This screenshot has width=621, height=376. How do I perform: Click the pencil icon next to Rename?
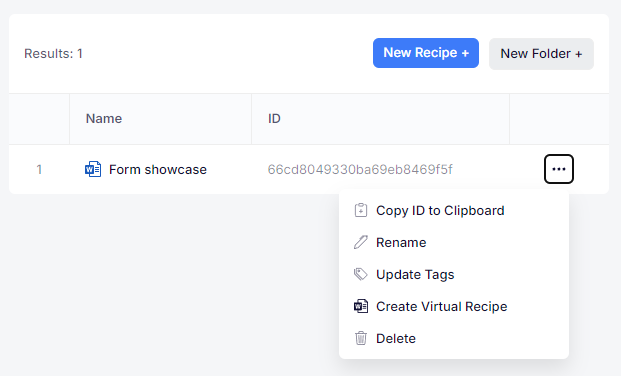click(361, 242)
